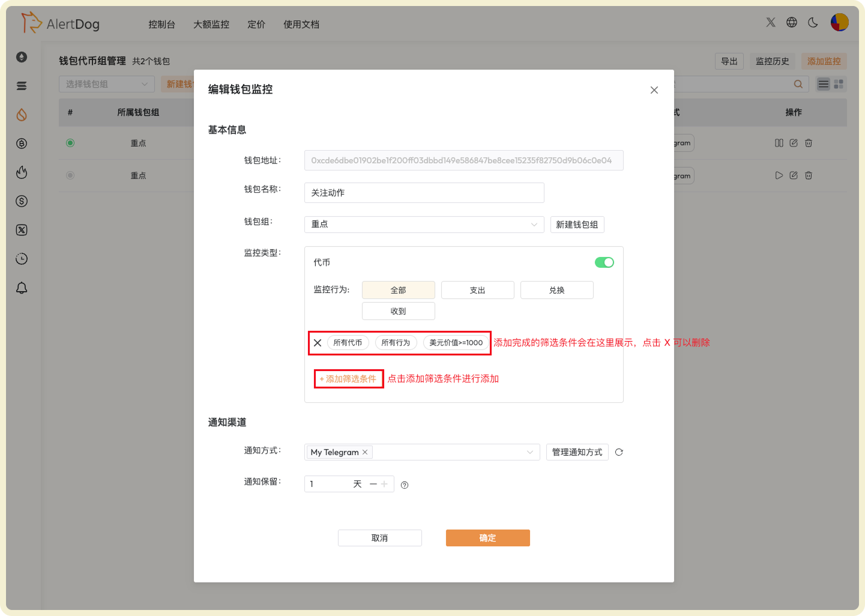Image resolution: width=865 pixels, height=616 pixels.
Task: Navigate to the 大额监控 menu item
Action: (x=211, y=25)
